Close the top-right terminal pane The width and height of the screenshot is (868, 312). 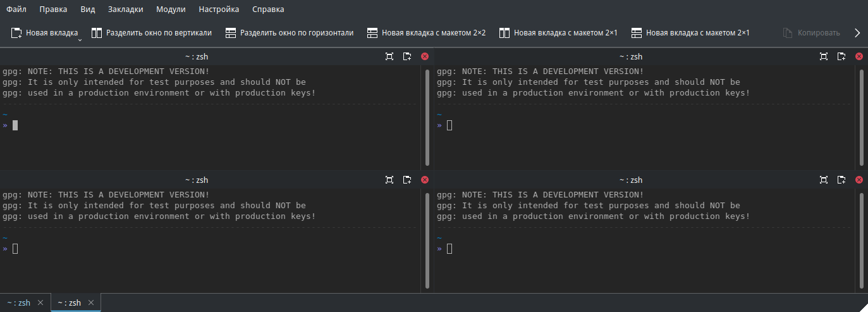(x=859, y=56)
